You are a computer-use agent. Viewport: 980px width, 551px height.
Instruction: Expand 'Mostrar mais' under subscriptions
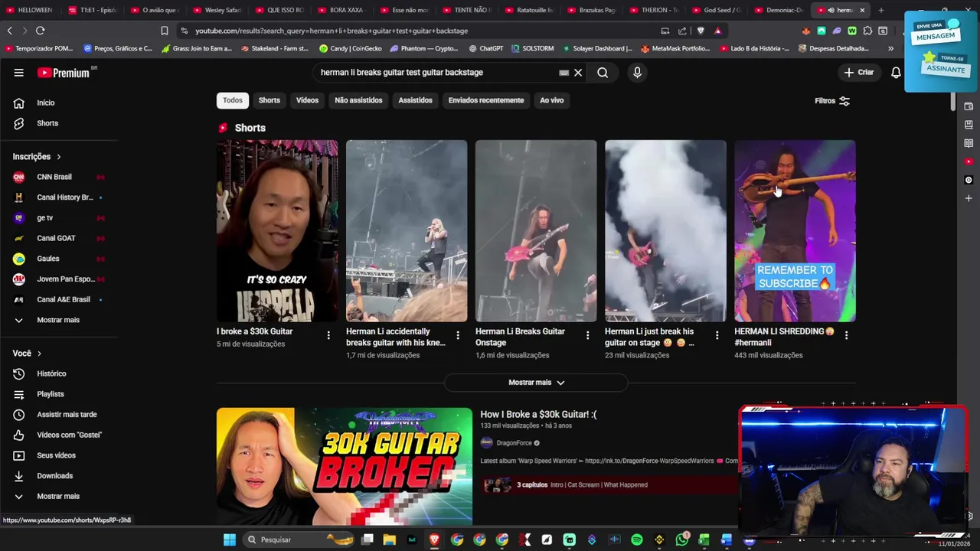[59, 320]
